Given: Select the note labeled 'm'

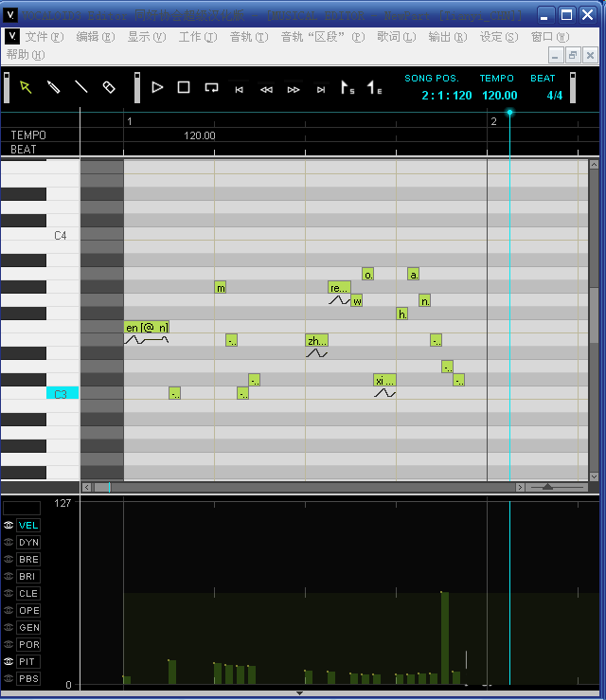Looking at the screenshot, I should point(221,288).
